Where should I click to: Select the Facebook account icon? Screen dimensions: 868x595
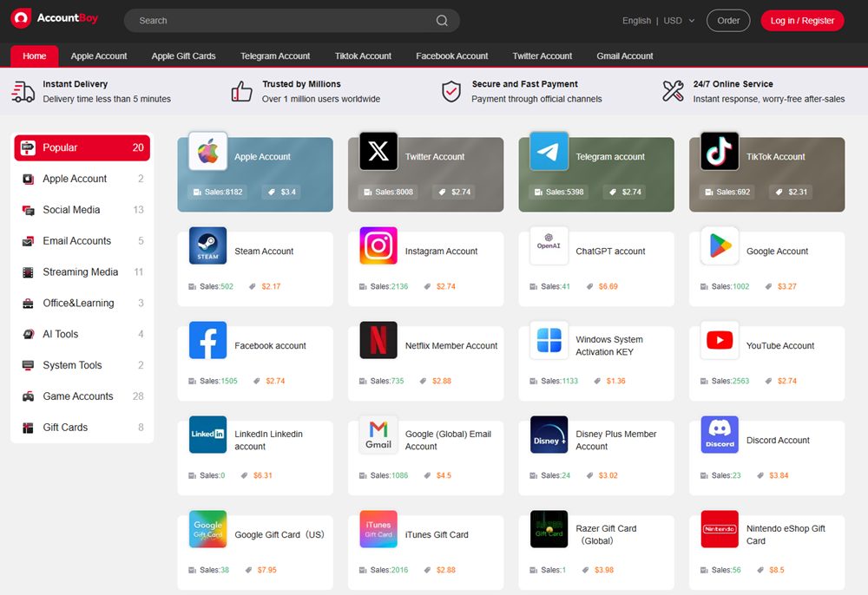point(207,340)
